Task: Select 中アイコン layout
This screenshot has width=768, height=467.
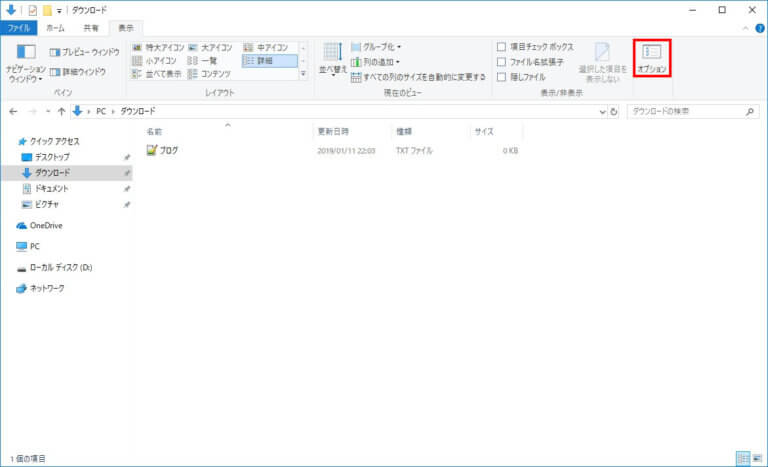Action: pyautogui.click(x=266, y=48)
